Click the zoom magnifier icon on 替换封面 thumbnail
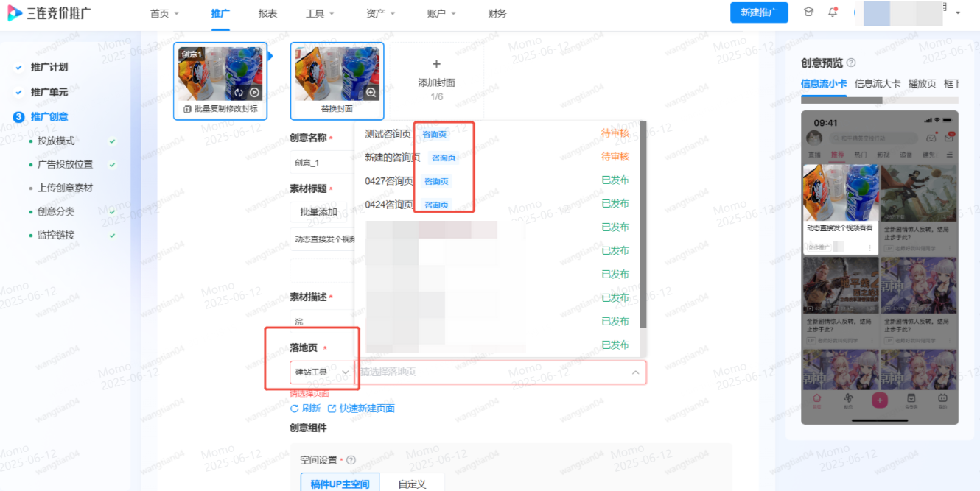 pos(371,93)
